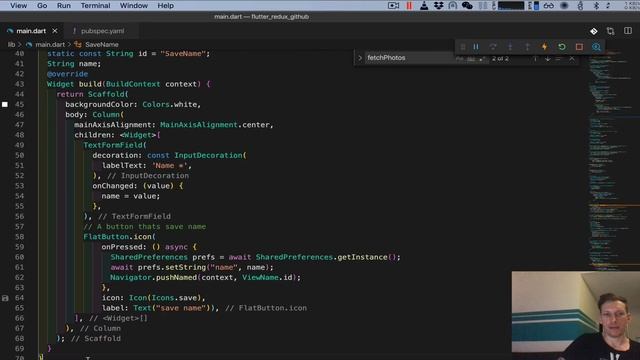Image resolution: width=640 pixels, height=360 pixels.
Task: Open source control changes icon in editor actions
Action: (x=593, y=31)
